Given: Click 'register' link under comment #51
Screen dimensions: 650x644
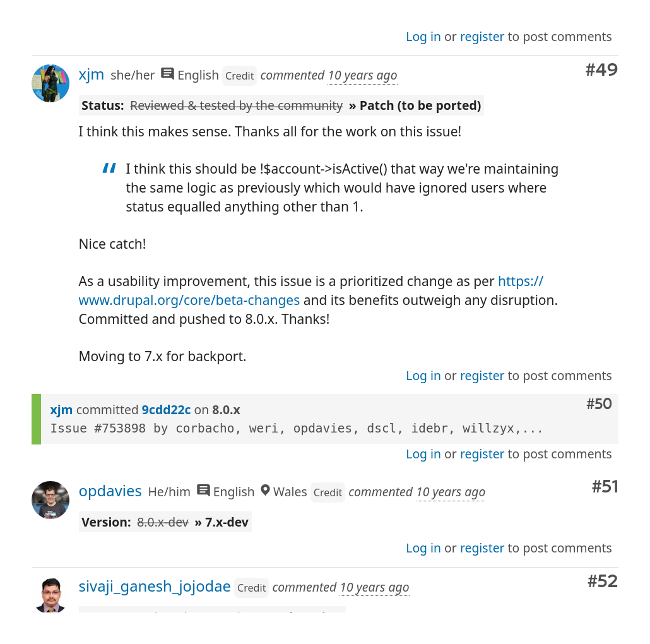Looking at the screenshot, I should coord(482,548).
